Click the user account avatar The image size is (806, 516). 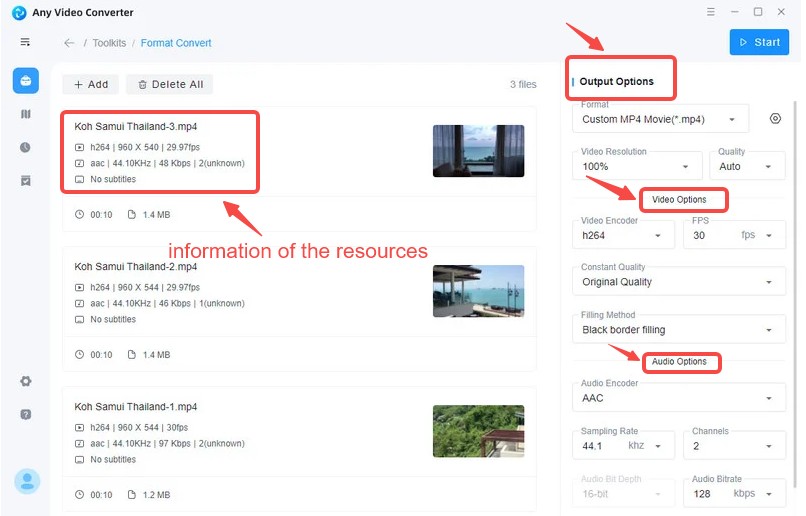point(27,482)
